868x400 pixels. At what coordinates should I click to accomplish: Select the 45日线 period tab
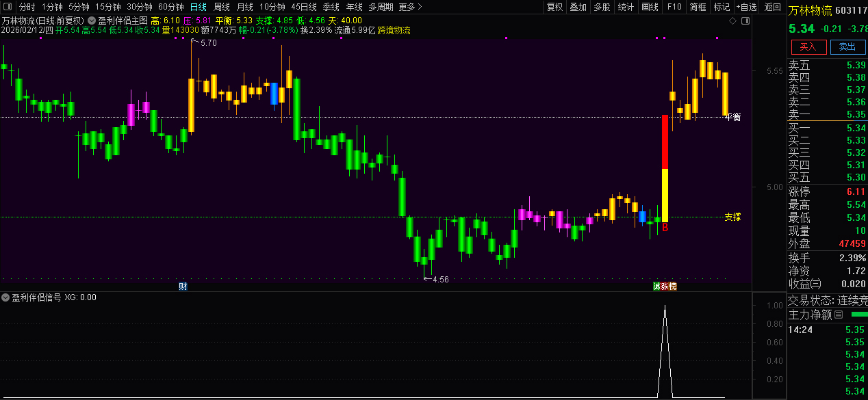(x=304, y=7)
